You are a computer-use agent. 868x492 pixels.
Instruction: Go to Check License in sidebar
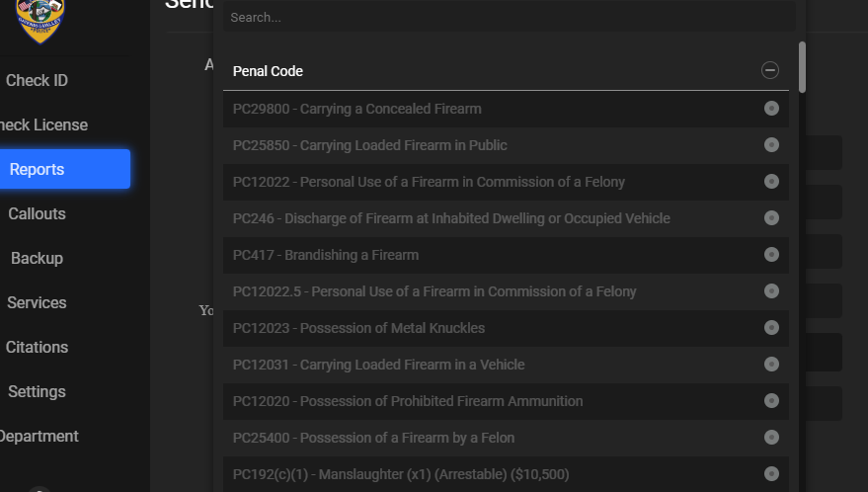coord(43,125)
